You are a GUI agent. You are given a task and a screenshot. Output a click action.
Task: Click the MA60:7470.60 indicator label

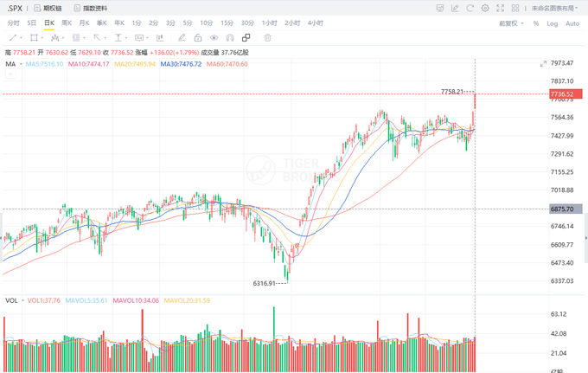click(x=227, y=64)
